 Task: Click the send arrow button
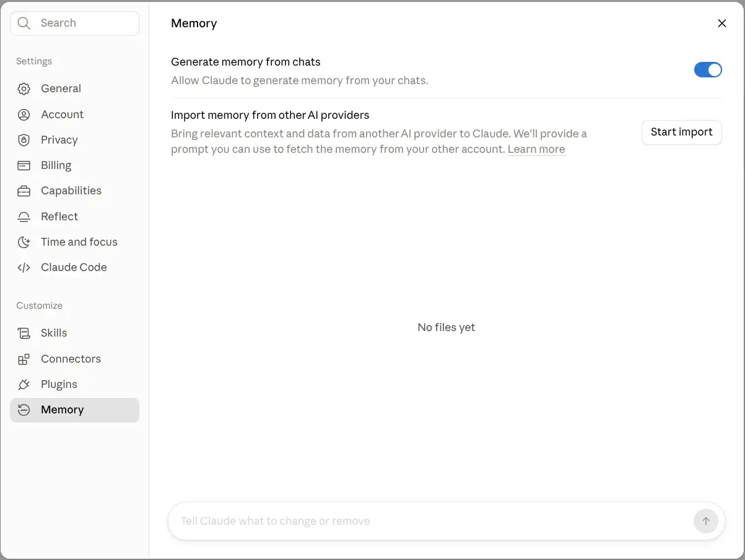705,521
